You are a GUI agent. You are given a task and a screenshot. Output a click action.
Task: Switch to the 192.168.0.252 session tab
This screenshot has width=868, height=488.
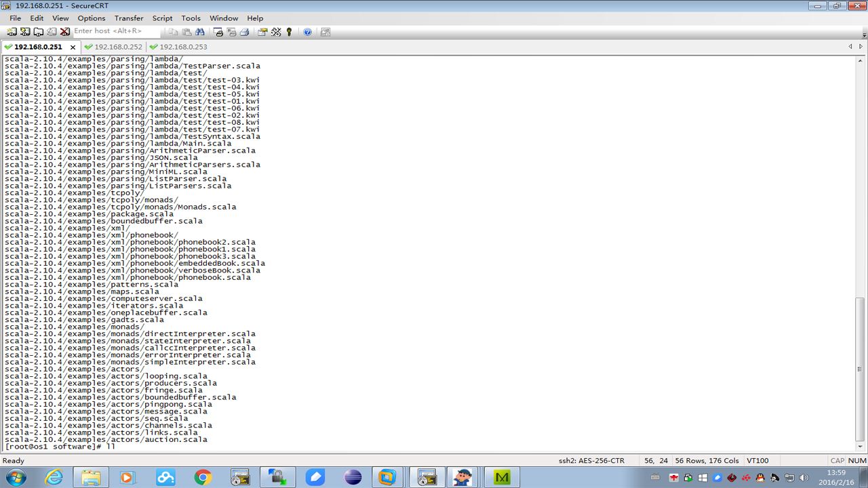(113, 47)
